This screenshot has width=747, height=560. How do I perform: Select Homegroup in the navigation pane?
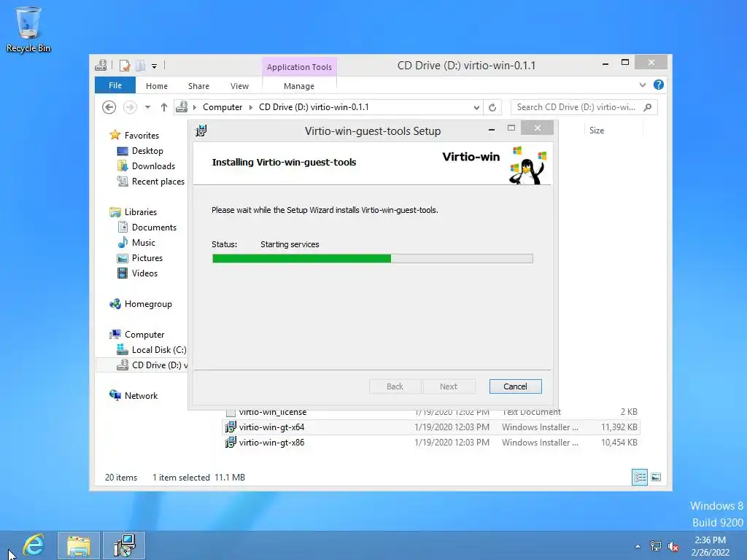pyautogui.click(x=147, y=304)
